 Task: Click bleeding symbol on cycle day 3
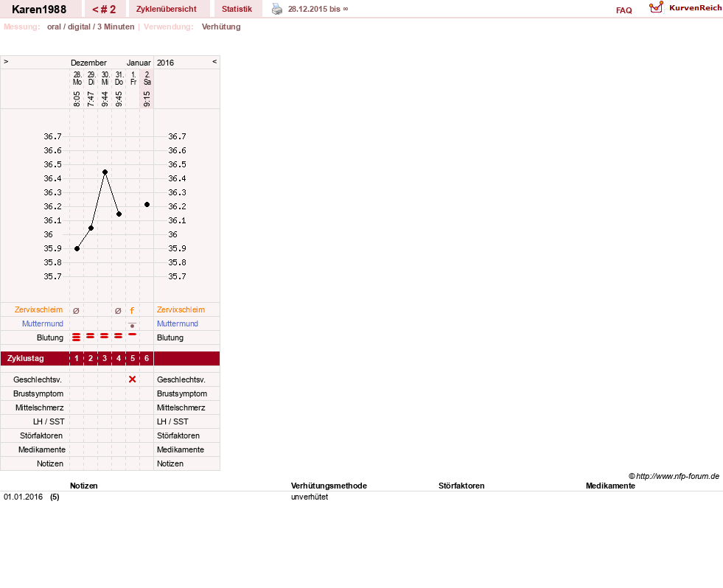click(x=104, y=336)
